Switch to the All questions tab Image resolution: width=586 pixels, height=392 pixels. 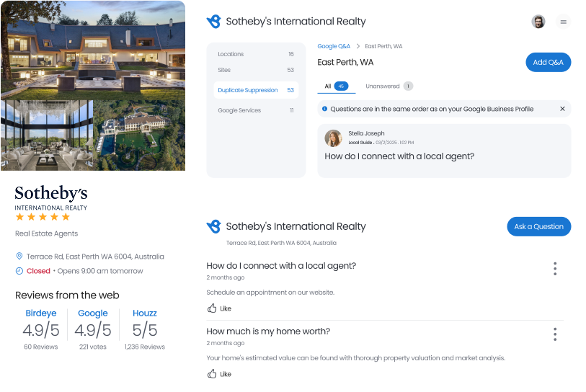(336, 86)
